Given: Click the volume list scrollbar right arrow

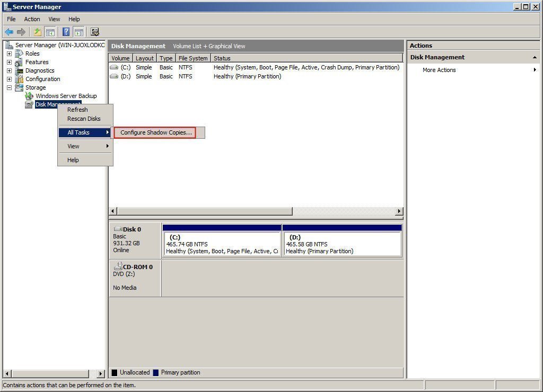Looking at the screenshot, I should [399, 211].
